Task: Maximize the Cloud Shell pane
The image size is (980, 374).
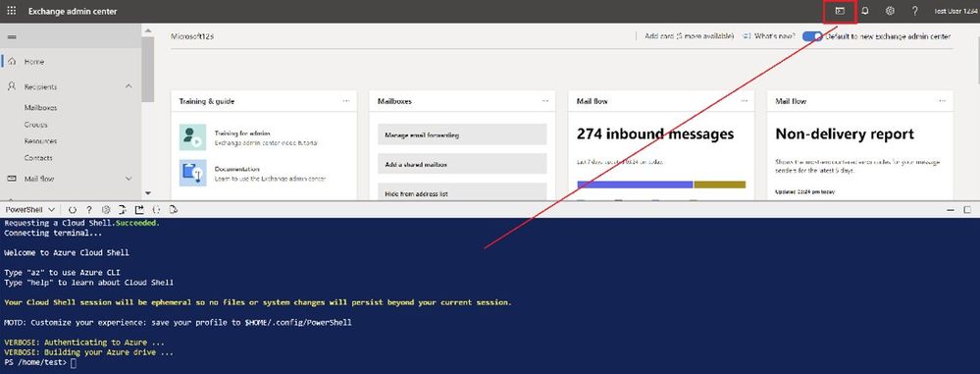Action: click(x=967, y=209)
